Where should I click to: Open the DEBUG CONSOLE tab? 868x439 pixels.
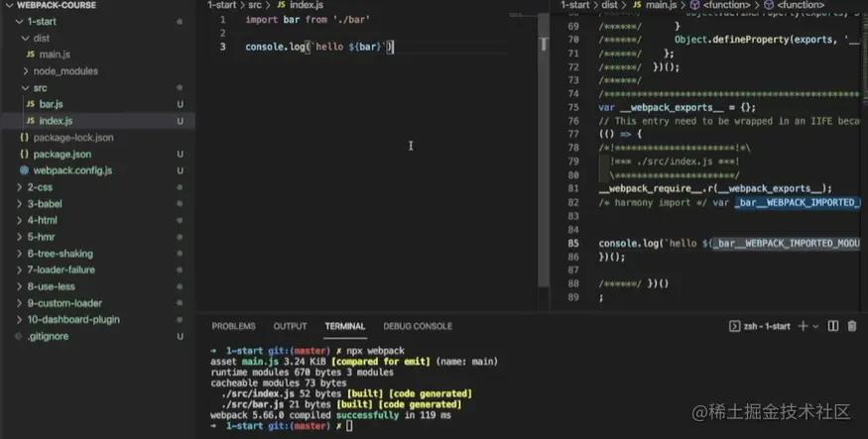click(x=418, y=326)
